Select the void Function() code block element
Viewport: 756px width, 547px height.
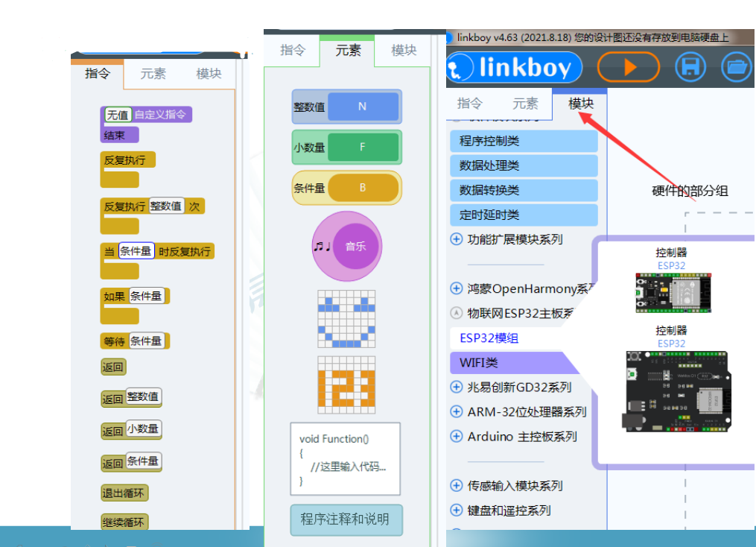tap(345, 458)
